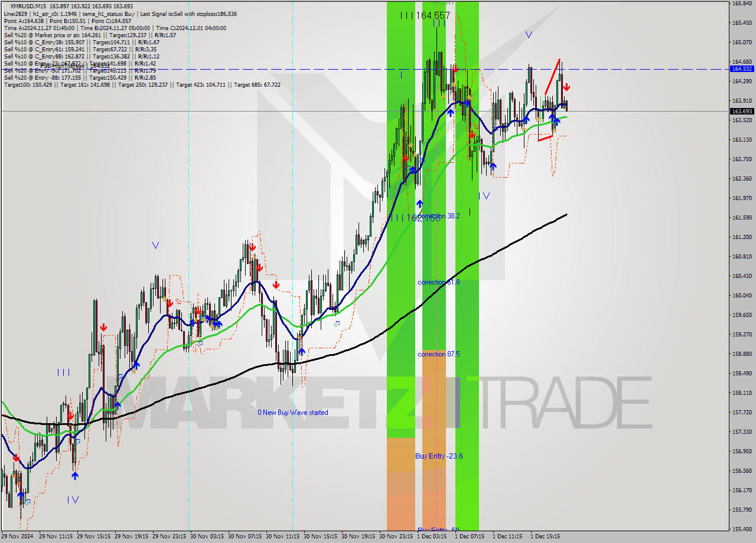This screenshot has height=543, width=756.
Task: Click the 165.450 price axis value
Action: [x=742, y=23]
